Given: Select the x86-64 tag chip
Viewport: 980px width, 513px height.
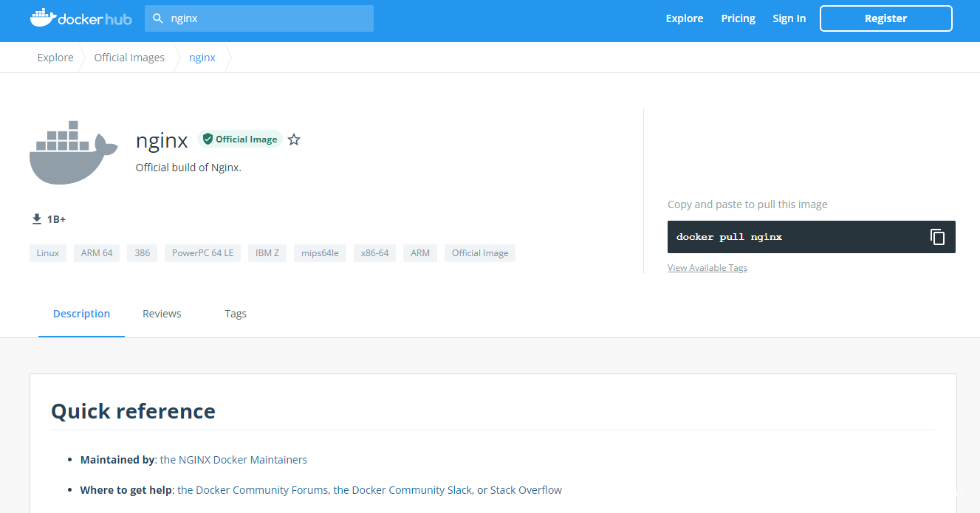Looking at the screenshot, I should point(374,253).
